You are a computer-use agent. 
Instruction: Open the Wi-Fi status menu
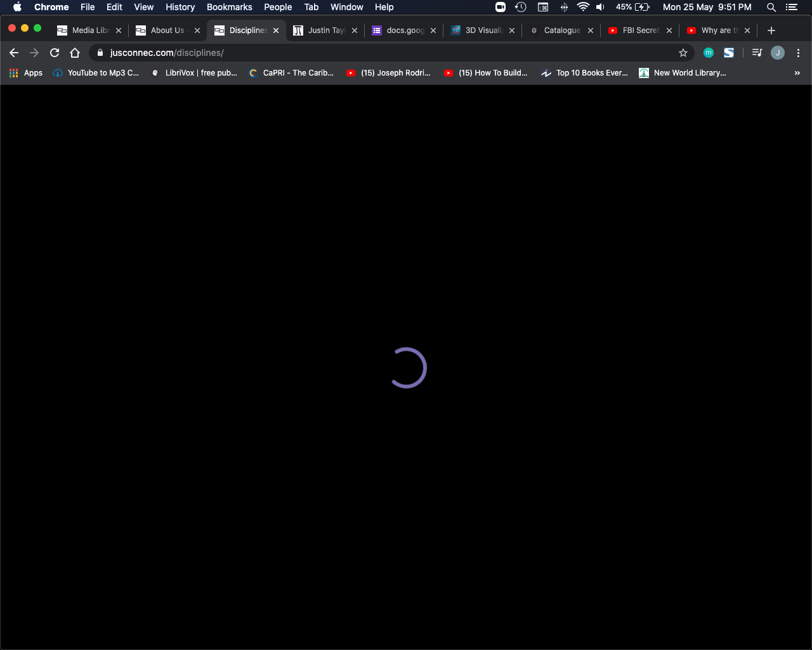coord(583,7)
